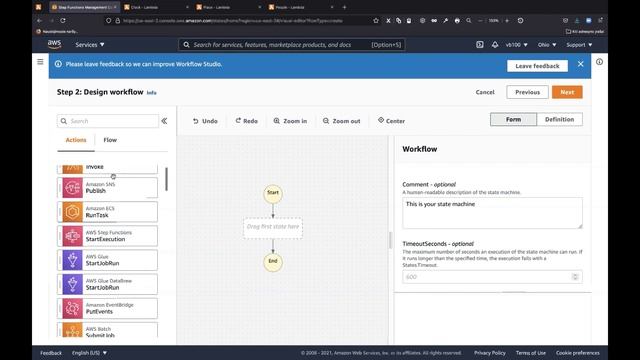The image size is (640, 360).
Task: Go back with Previous button
Action: (x=527, y=92)
